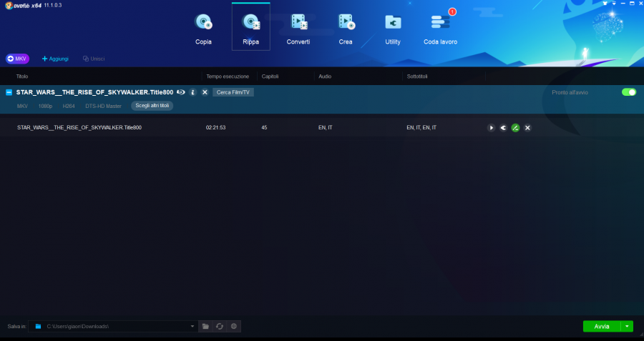
Task: Click Scegli altri titoli
Action: pos(152,106)
